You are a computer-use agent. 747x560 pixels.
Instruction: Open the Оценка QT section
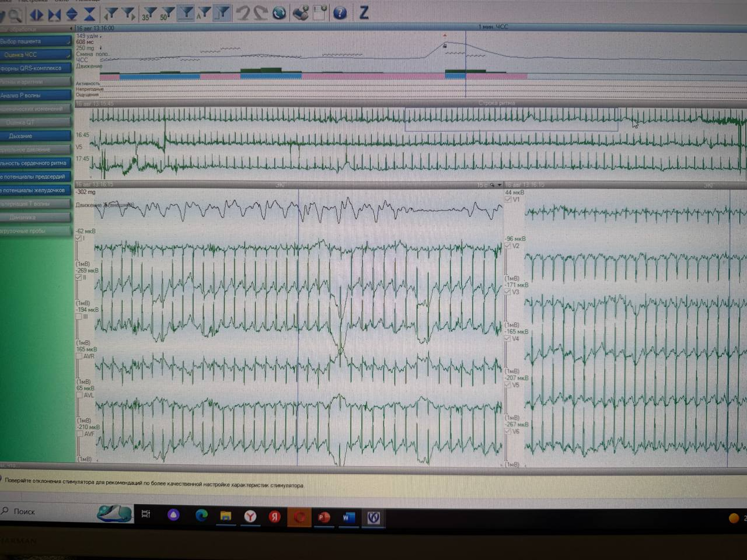click(x=35, y=123)
